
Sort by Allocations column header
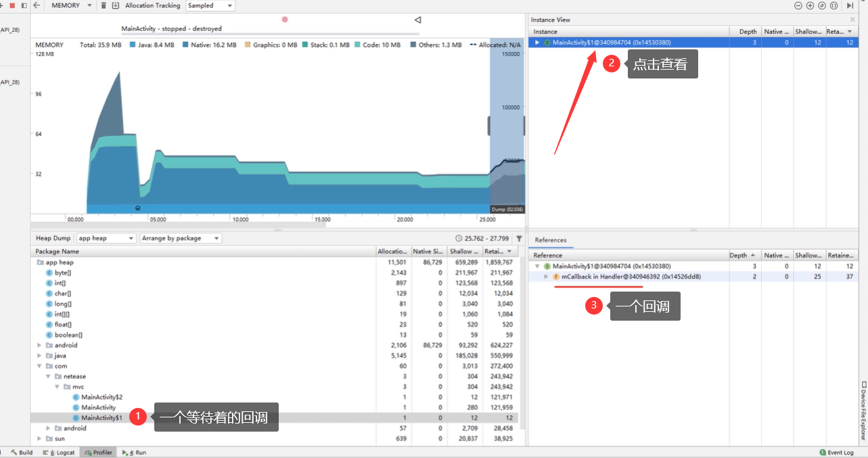click(392, 252)
